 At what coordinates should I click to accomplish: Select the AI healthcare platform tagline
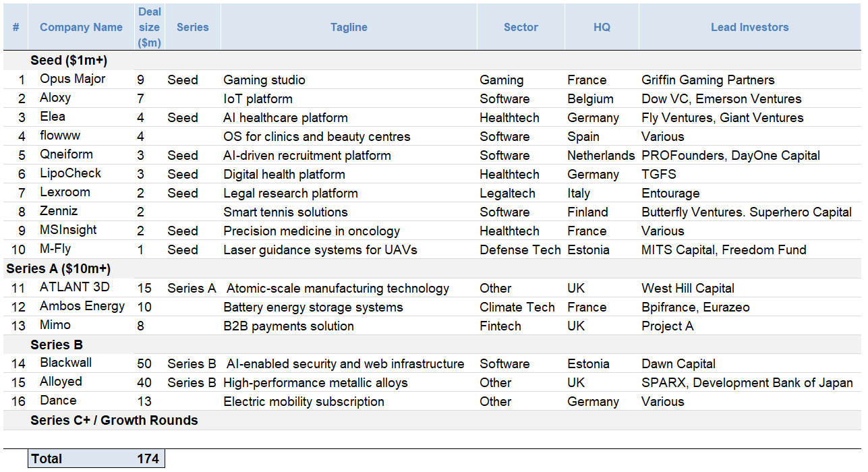(x=286, y=118)
